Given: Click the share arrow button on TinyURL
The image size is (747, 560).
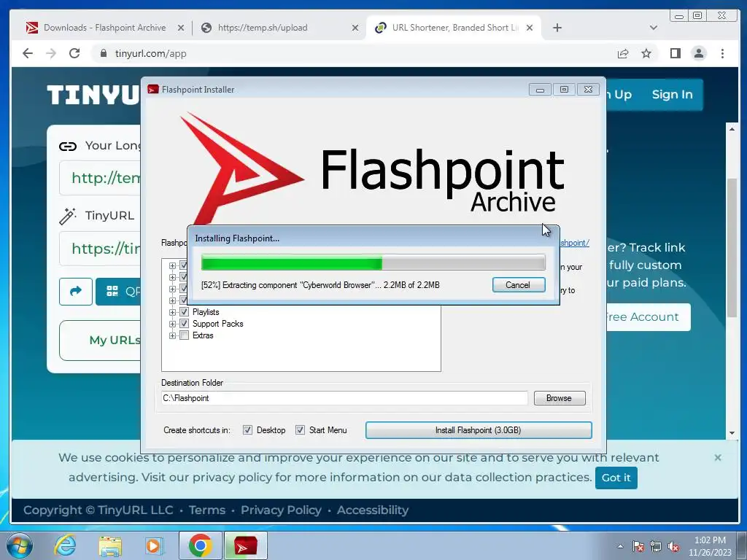Looking at the screenshot, I should pyautogui.click(x=76, y=292).
